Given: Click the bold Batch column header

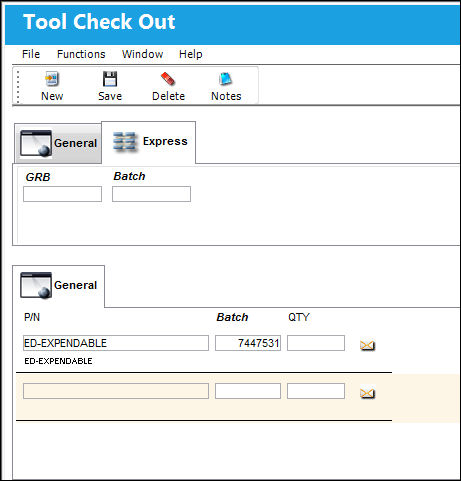Looking at the screenshot, I should (232, 317).
